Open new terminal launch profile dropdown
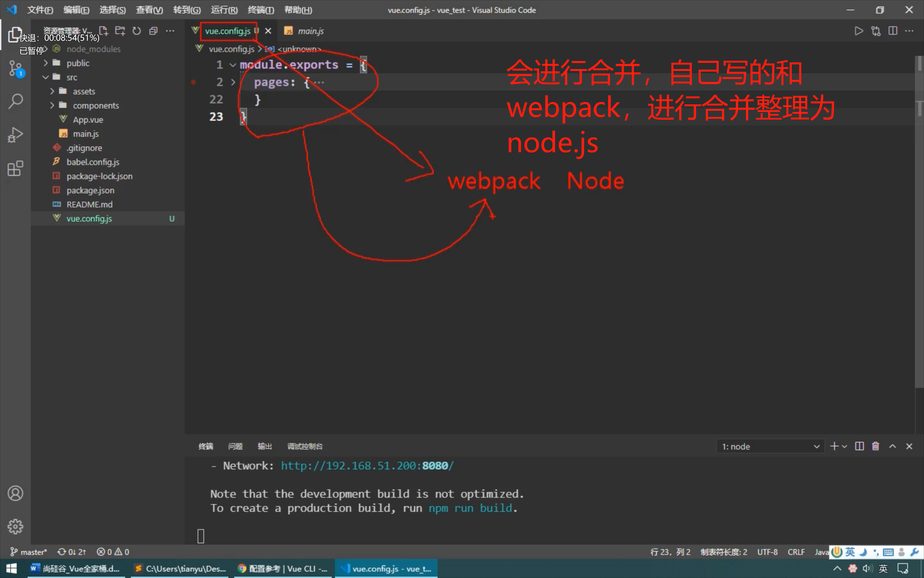The width and height of the screenshot is (924, 578). 844,446
